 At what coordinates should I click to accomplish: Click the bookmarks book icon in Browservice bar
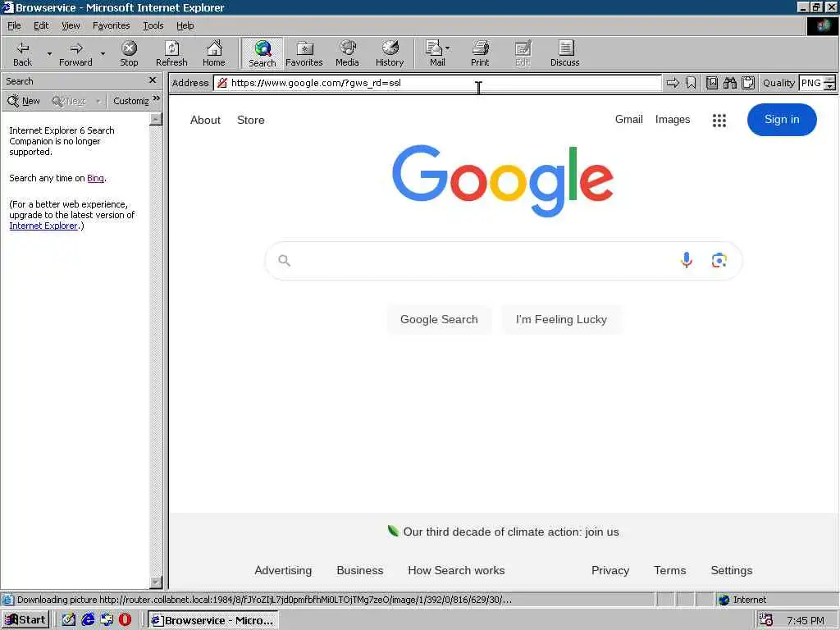[x=711, y=83]
